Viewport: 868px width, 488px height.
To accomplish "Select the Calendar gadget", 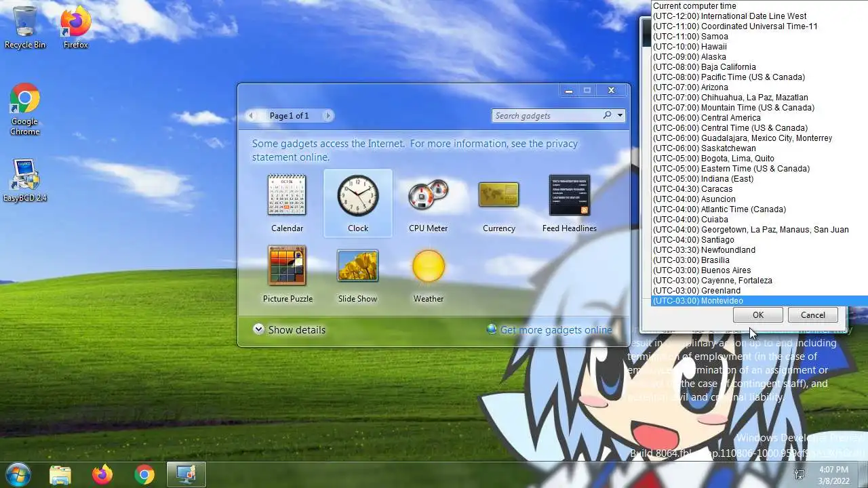I will (x=287, y=203).
